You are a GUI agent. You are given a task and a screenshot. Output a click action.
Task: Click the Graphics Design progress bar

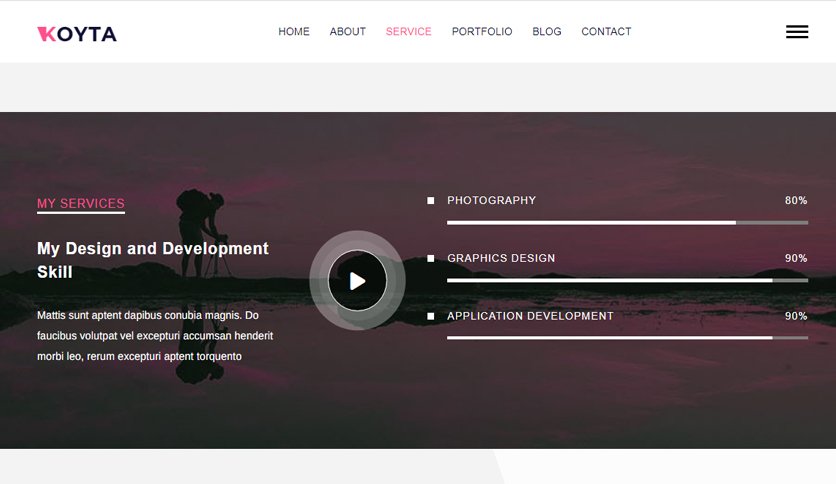628,280
